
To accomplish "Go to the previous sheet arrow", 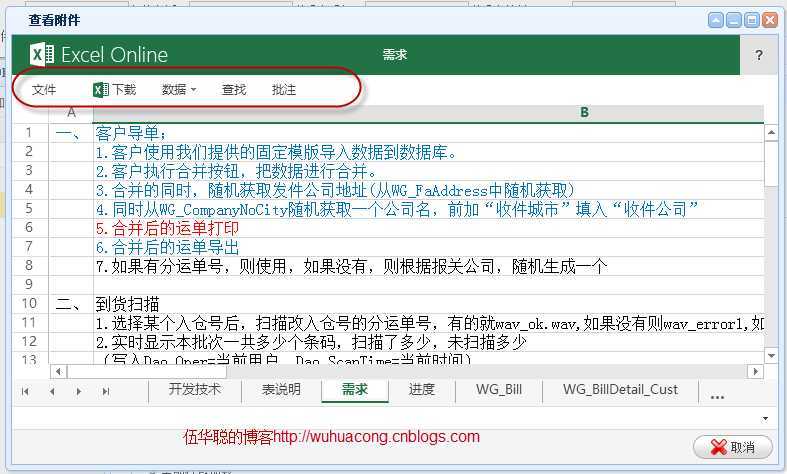I will [52, 391].
